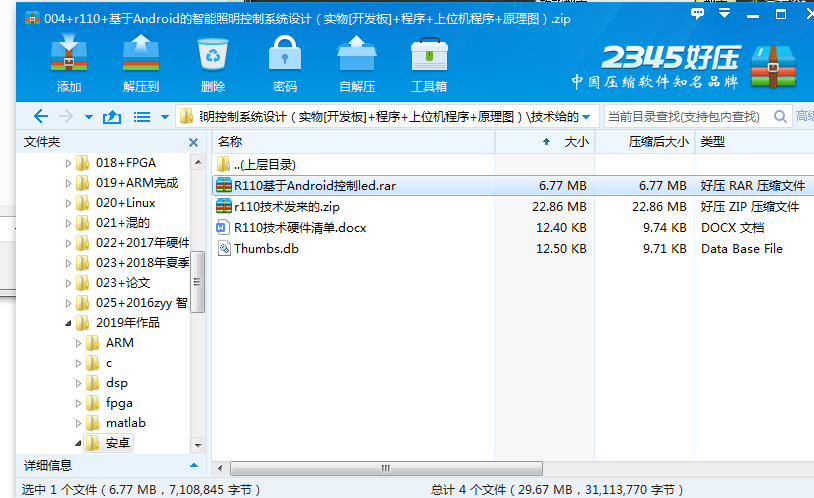Expand the ARM subfolder node
The width and height of the screenshot is (814, 498).
click(x=78, y=343)
